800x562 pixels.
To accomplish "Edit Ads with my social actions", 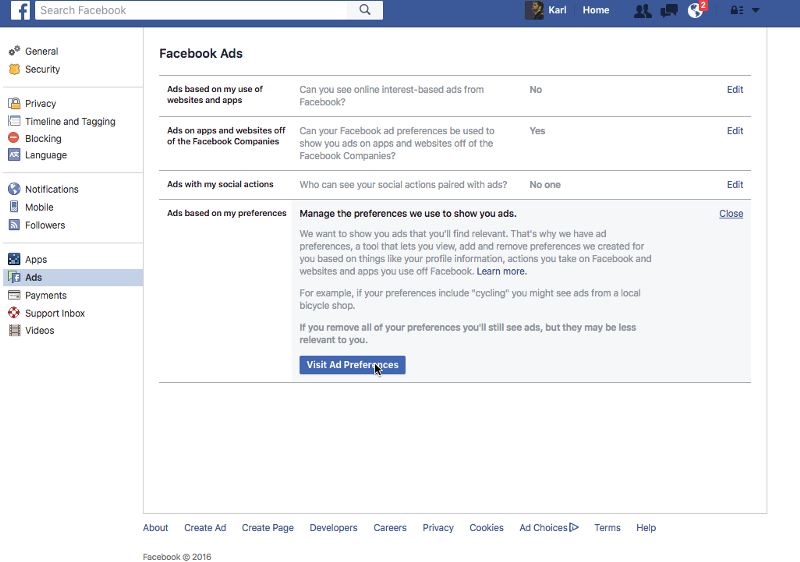I will coord(735,185).
